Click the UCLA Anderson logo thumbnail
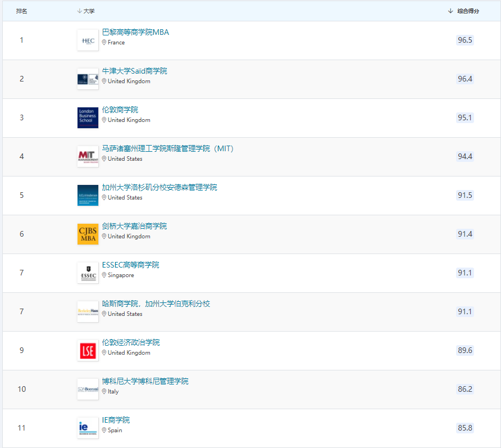Image resolution: width=501 pixels, height=448 pixels. pos(88,195)
